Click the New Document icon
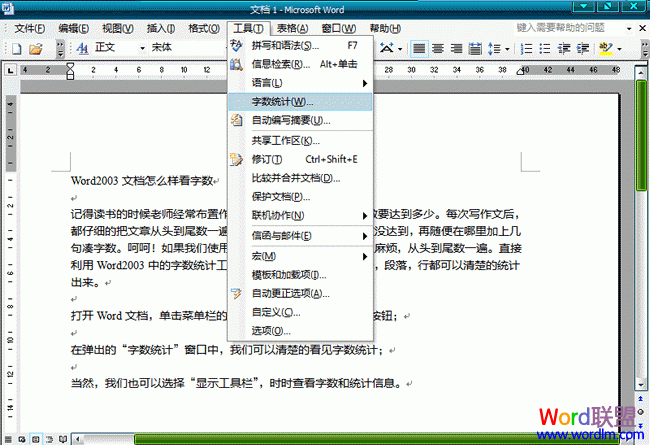The height and width of the screenshot is (445, 650). [x=16, y=48]
